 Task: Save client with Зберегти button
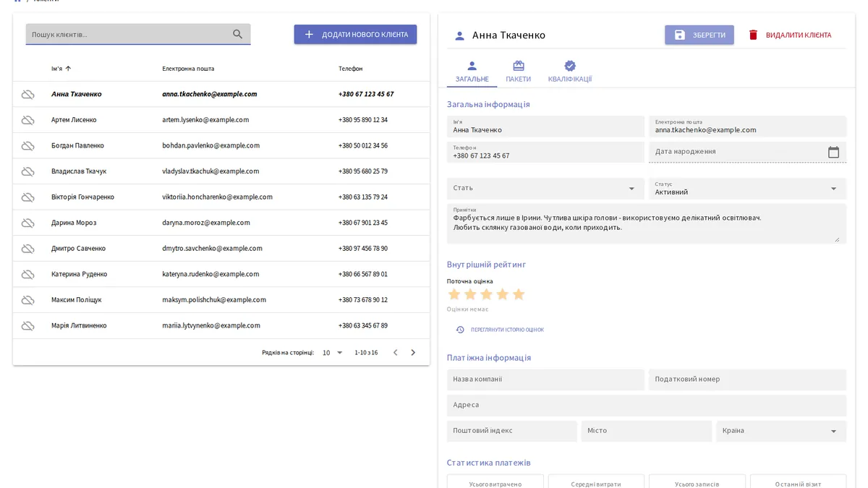point(699,35)
